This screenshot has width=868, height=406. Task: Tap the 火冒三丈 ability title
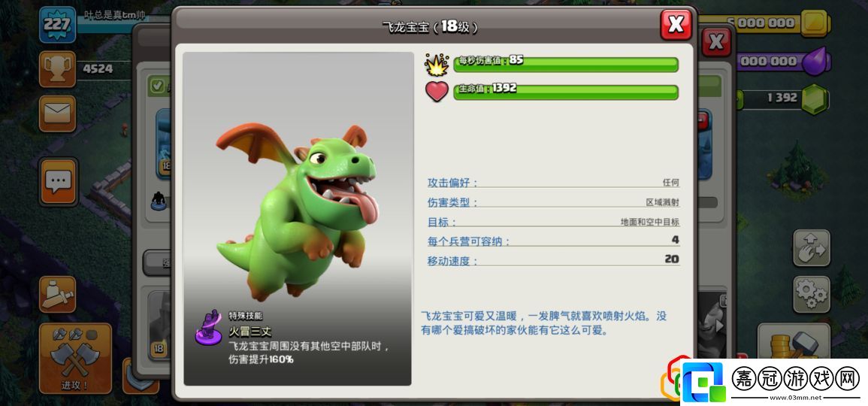click(250, 332)
